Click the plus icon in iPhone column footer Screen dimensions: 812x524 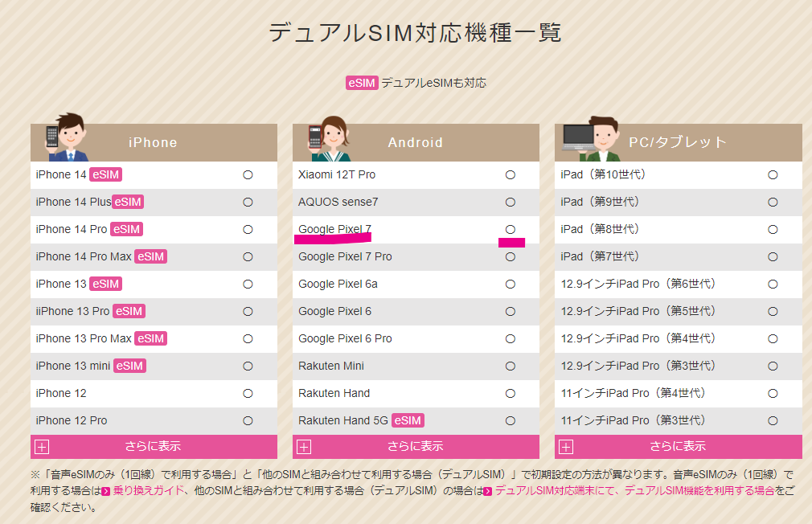[x=42, y=447]
